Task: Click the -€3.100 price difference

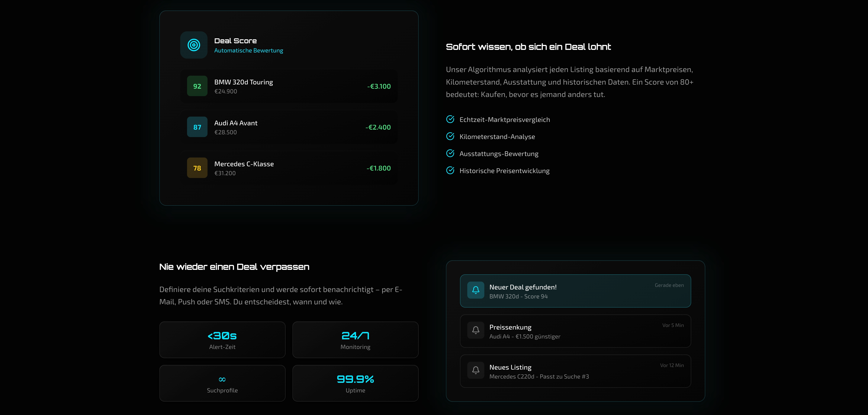Action: [x=379, y=86]
